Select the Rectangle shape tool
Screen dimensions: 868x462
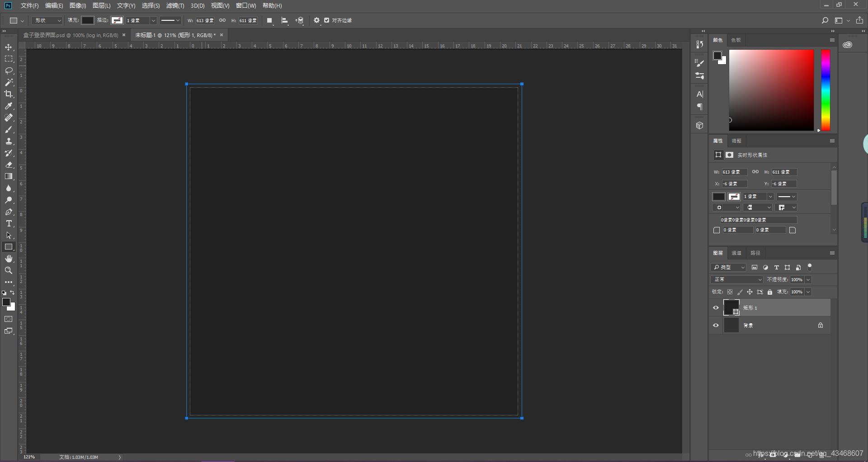(x=9, y=247)
